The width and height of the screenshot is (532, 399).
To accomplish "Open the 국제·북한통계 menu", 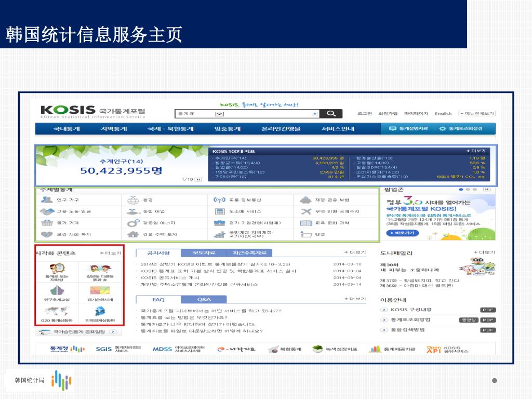I will coord(170,129).
